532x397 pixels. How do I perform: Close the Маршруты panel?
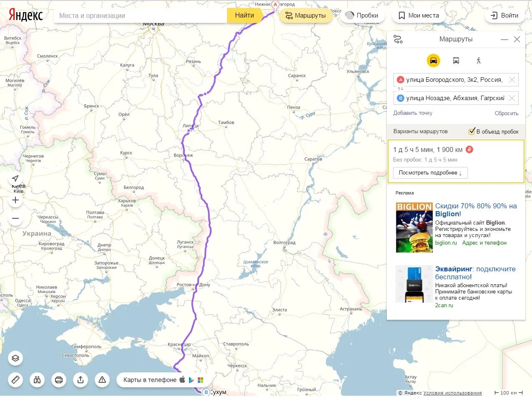click(x=517, y=39)
